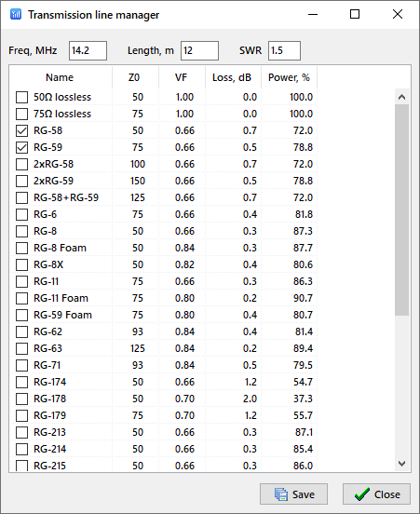Sort by the Name column header

61,77
